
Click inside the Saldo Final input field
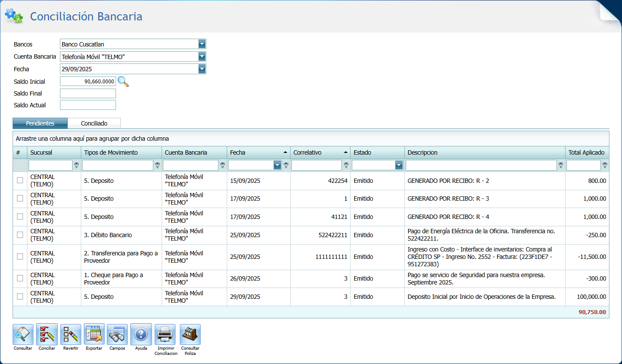tap(88, 93)
